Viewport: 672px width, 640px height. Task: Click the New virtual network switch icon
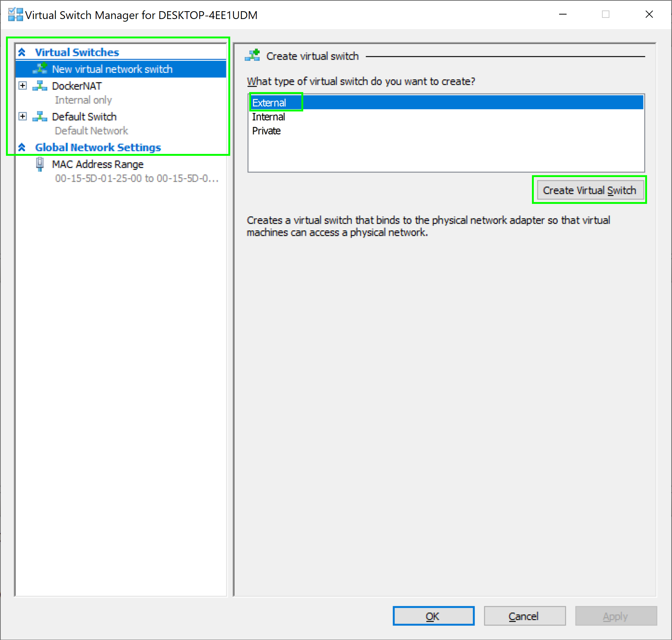click(x=40, y=69)
